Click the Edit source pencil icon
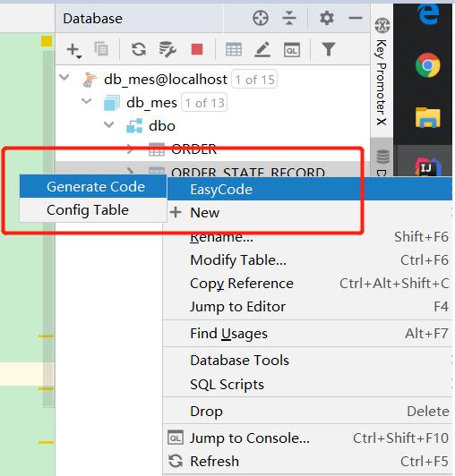This screenshot has width=455, height=476. pyautogui.click(x=262, y=49)
